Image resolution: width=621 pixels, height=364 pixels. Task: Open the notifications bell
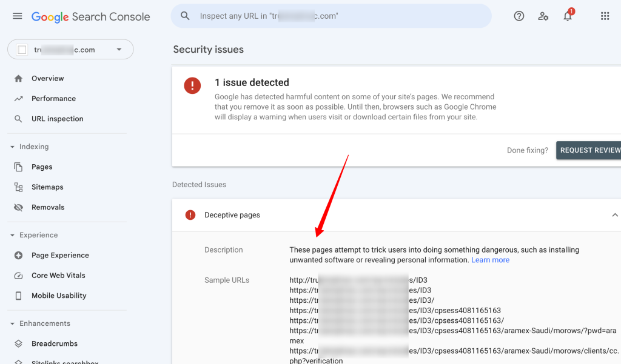coord(568,16)
